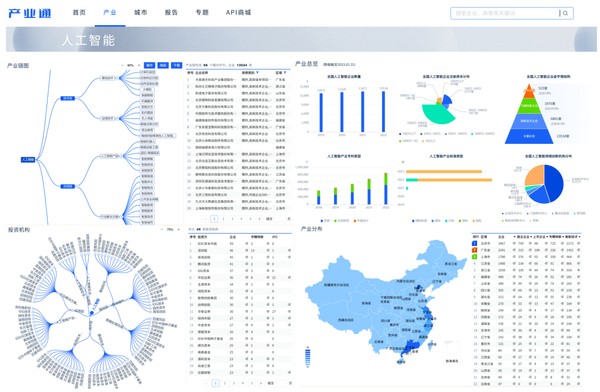The width and height of the screenshot is (600, 392).
Task: Zoom out the 投资机构 radial chart
Action: 162,230
